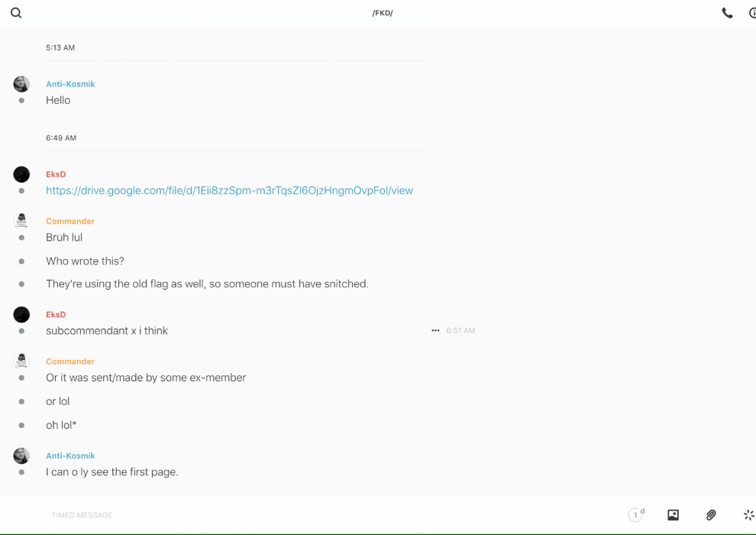Screen dimensions: 756x535
Task: Select the Anti-Kosmik username at the top
Action: (x=70, y=84)
